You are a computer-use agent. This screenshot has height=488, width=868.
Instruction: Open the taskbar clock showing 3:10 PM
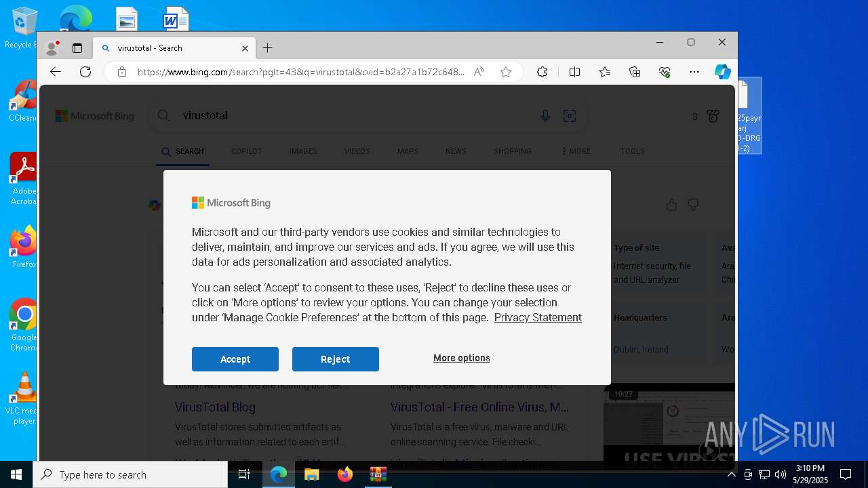(810, 474)
